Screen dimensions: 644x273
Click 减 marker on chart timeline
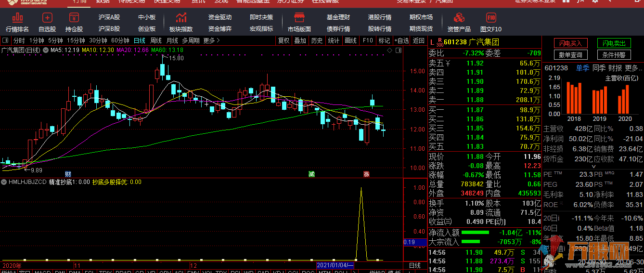[x=311, y=173]
